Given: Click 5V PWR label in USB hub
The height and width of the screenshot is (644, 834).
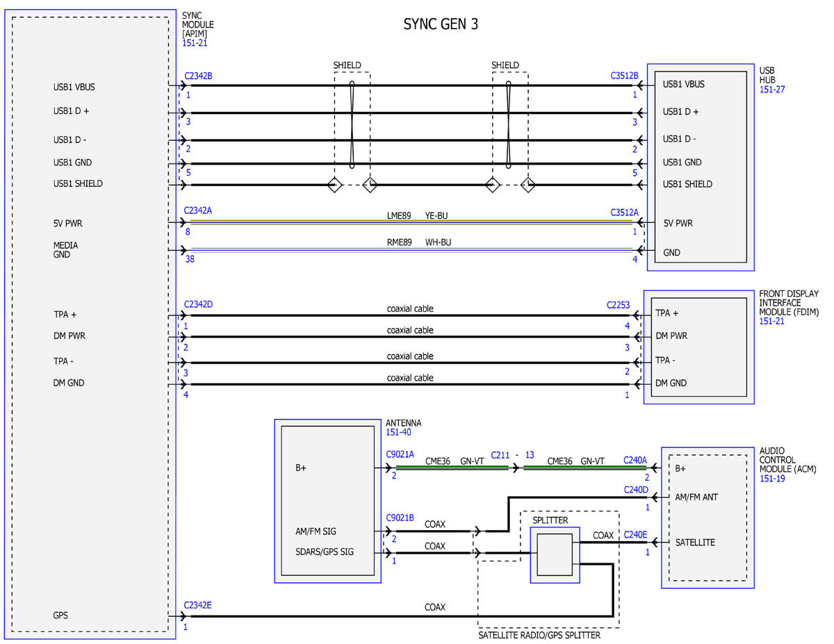Looking at the screenshot, I should pos(678,223).
